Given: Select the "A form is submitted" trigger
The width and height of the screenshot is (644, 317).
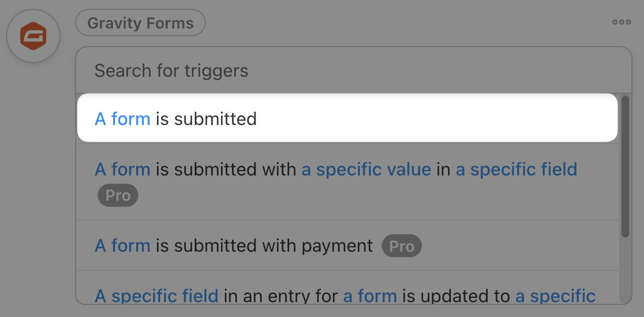Looking at the screenshot, I should 348,118.
